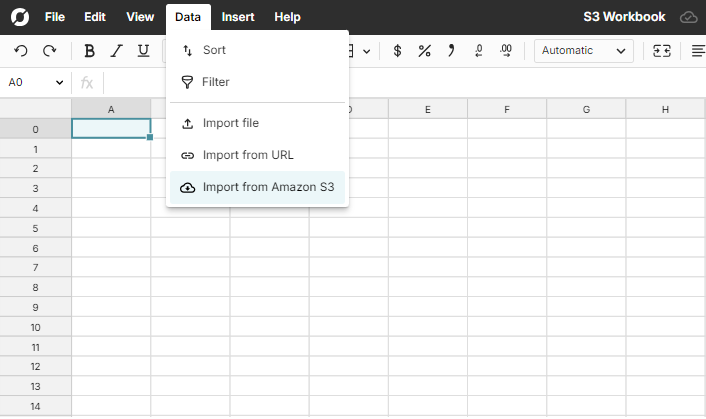Open the Automatic format dropdown
706x419 pixels.
pyautogui.click(x=584, y=51)
